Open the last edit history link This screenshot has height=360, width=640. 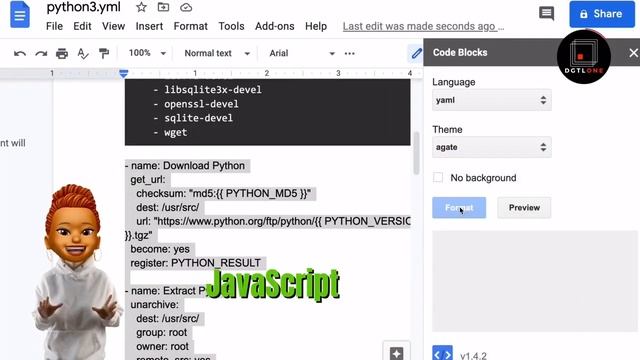(x=423, y=26)
